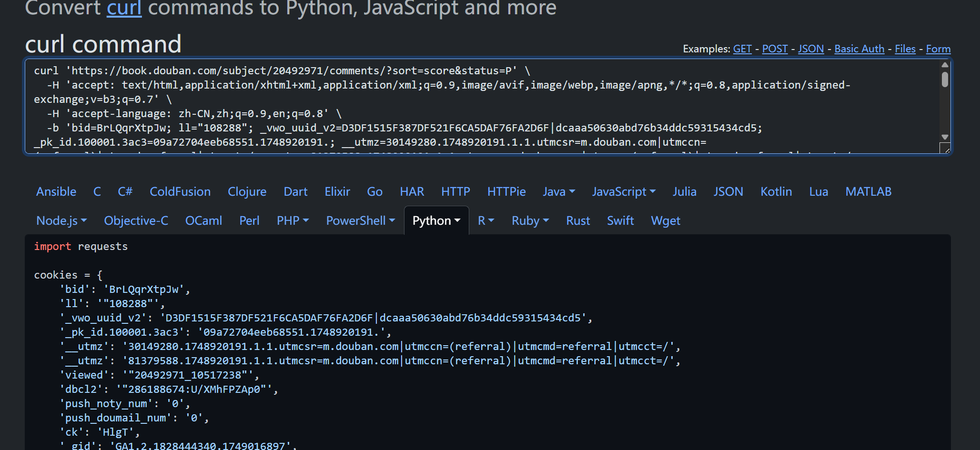Load the POST example
Viewport: 980px width, 450px height.
click(775, 49)
